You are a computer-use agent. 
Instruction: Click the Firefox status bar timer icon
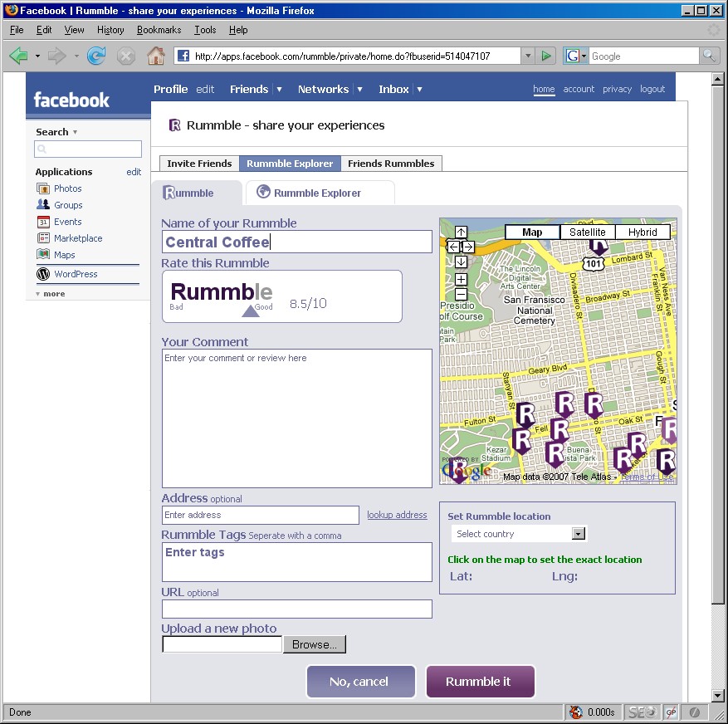pos(576,712)
